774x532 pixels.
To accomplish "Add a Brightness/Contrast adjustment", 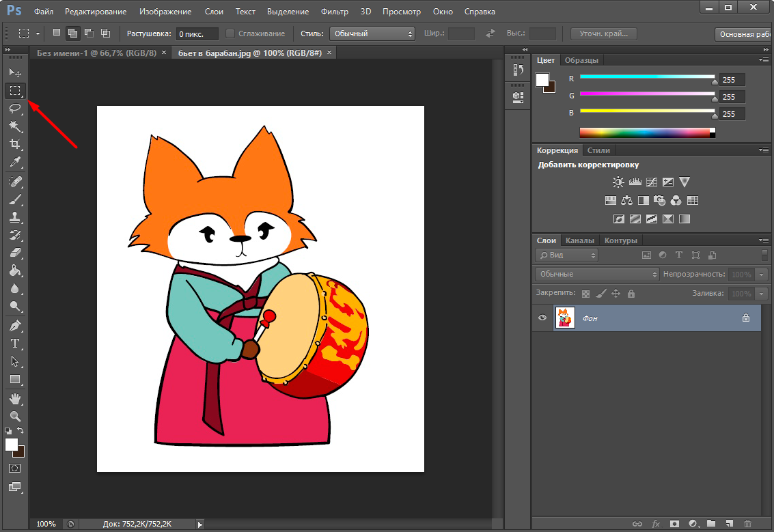I will [x=618, y=182].
